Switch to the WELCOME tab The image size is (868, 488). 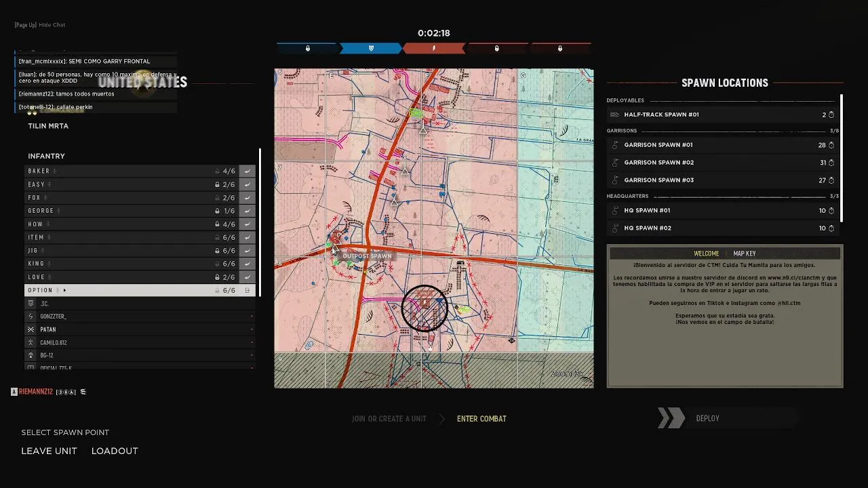pos(706,253)
